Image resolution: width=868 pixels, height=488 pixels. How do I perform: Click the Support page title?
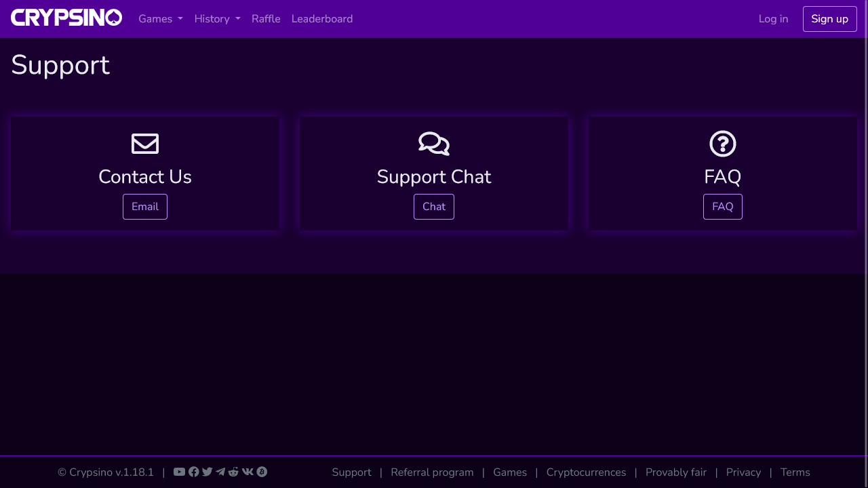coord(60,65)
